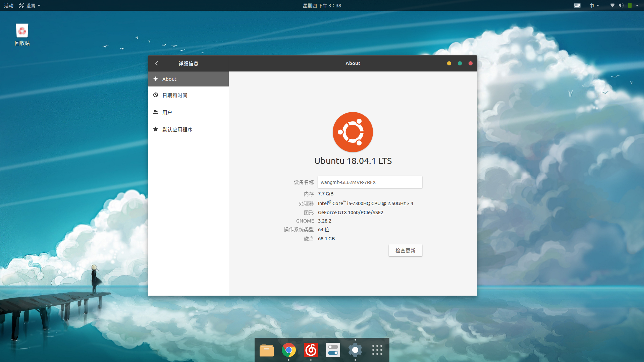Screen dimensions: 644x362
Task: Click the keyboard icon in top bar
Action: 577,6
